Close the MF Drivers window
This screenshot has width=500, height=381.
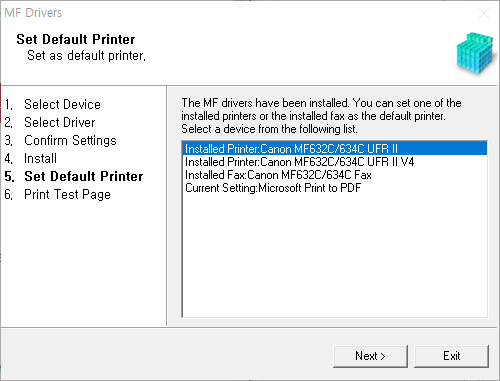coord(484,13)
